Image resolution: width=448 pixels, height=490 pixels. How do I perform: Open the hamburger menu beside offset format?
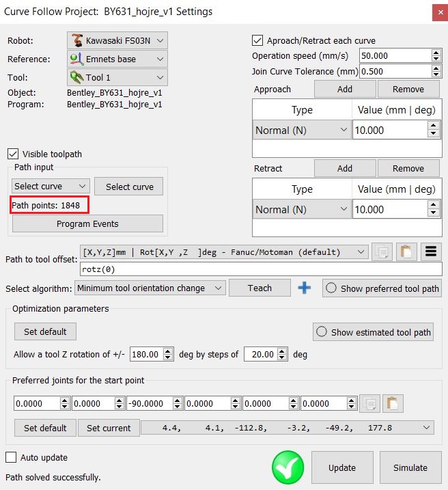click(x=431, y=251)
